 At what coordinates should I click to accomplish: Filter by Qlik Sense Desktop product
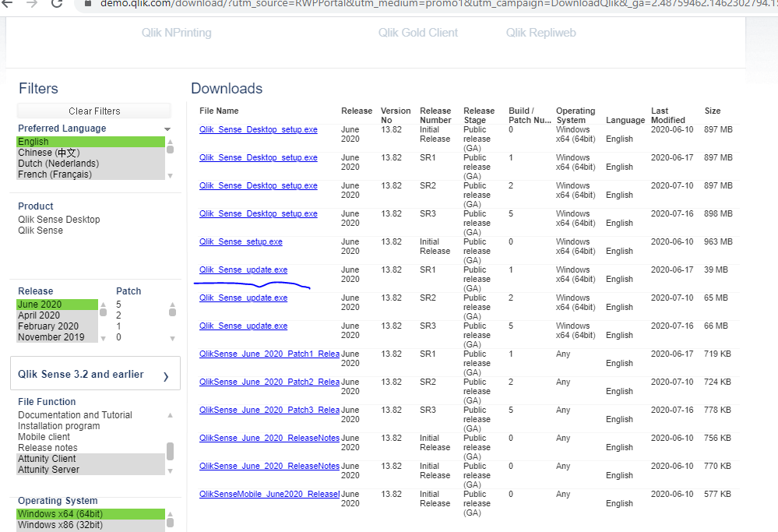coord(59,220)
